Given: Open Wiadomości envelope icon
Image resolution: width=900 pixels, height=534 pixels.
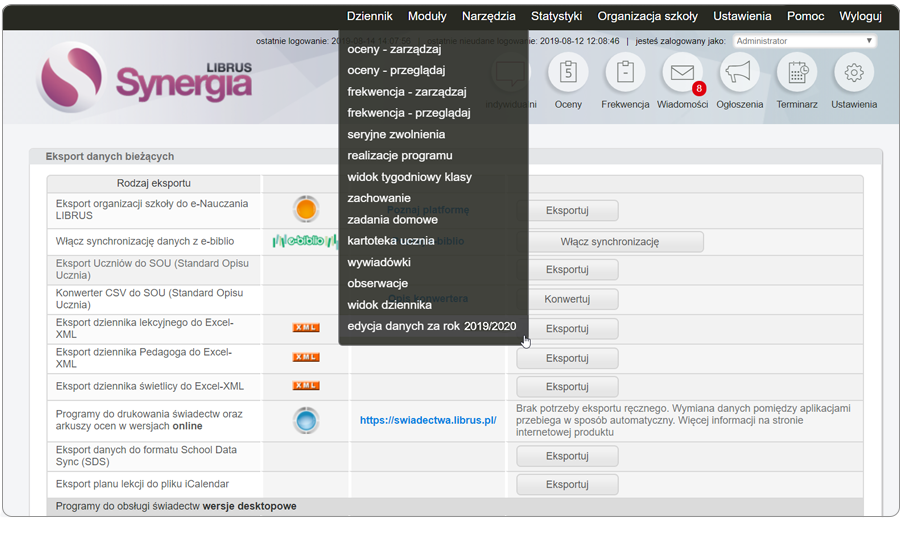Looking at the screenshot, I should point(683,73).
